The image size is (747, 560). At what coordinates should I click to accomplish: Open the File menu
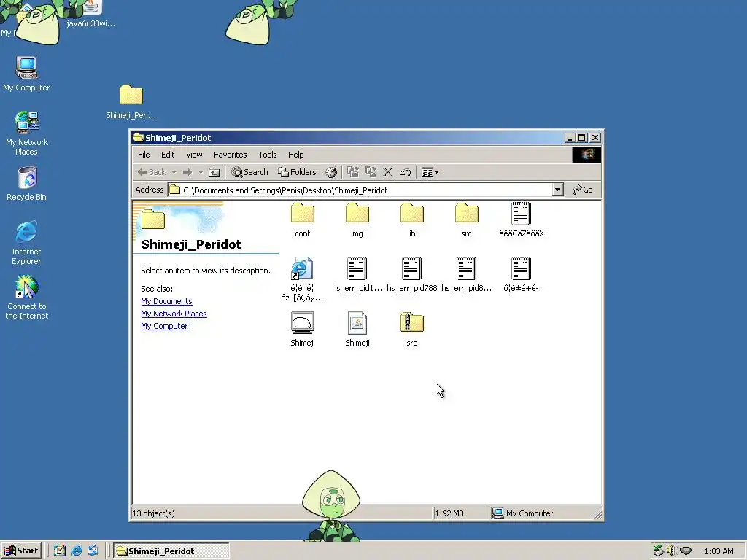[x=144, y=155]
